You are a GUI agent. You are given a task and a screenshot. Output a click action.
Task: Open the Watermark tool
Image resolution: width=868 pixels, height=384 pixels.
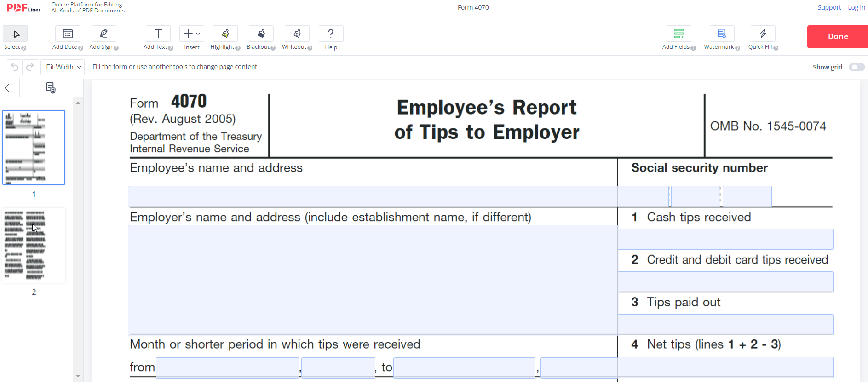(721, 34)
